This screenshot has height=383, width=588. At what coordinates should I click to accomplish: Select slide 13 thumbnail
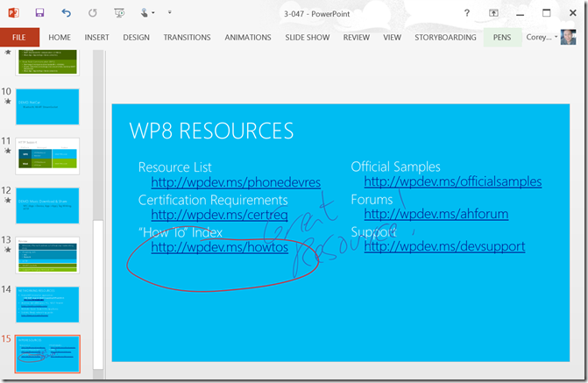47,255
